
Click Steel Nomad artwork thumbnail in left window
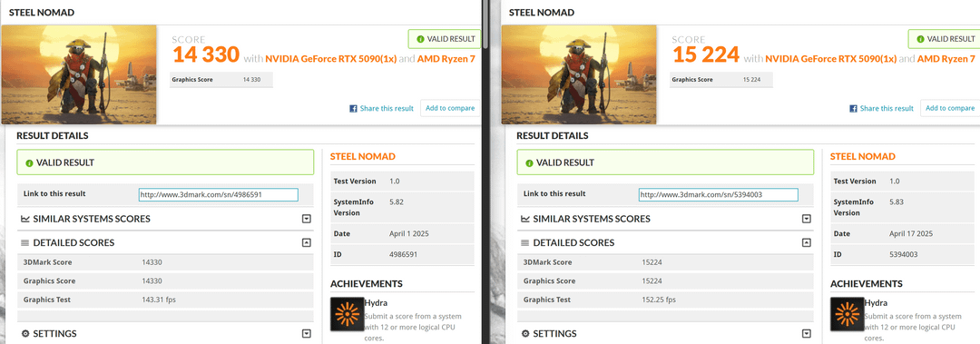pos(79,74)
